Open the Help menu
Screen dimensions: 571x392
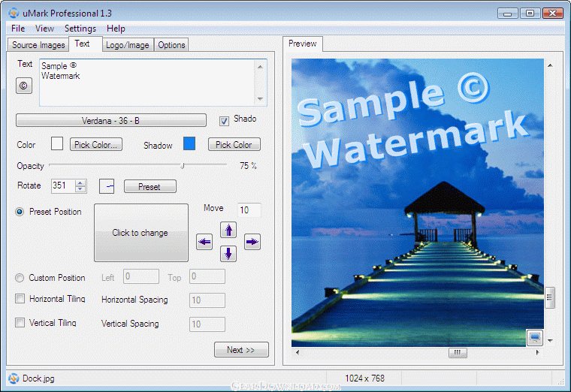coord(116,29)
